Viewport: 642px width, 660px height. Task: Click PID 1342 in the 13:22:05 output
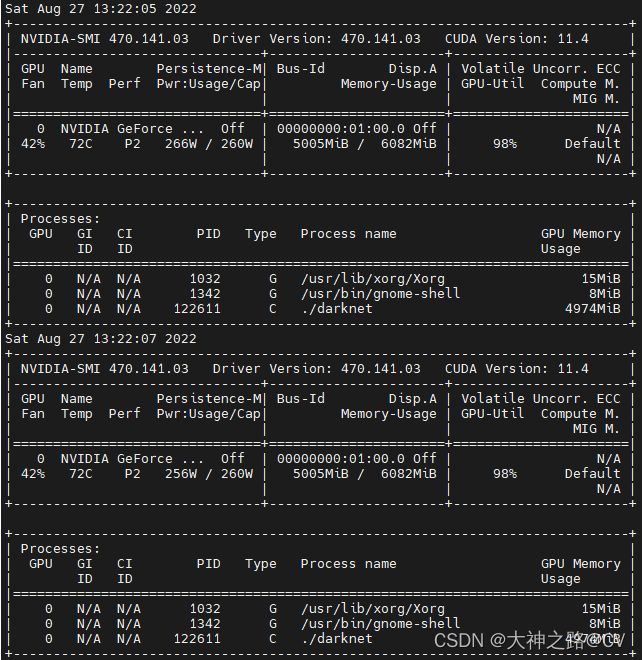pos(205,294)
